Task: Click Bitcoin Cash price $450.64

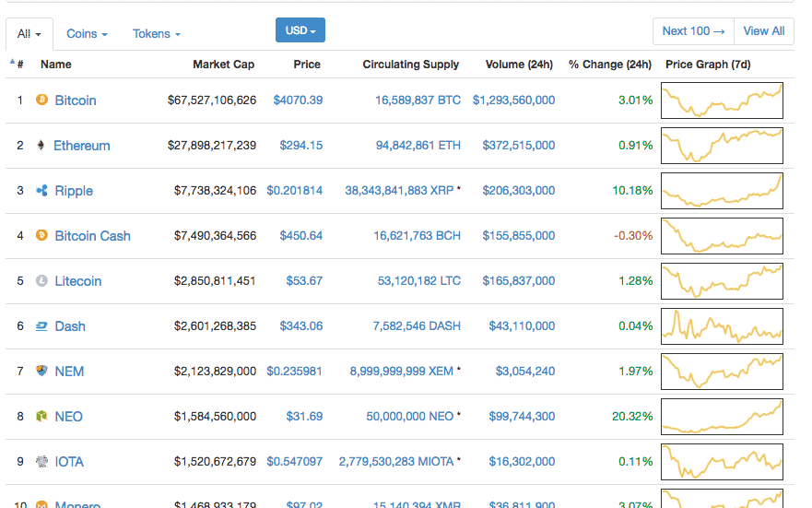Action: coord(300,235)
